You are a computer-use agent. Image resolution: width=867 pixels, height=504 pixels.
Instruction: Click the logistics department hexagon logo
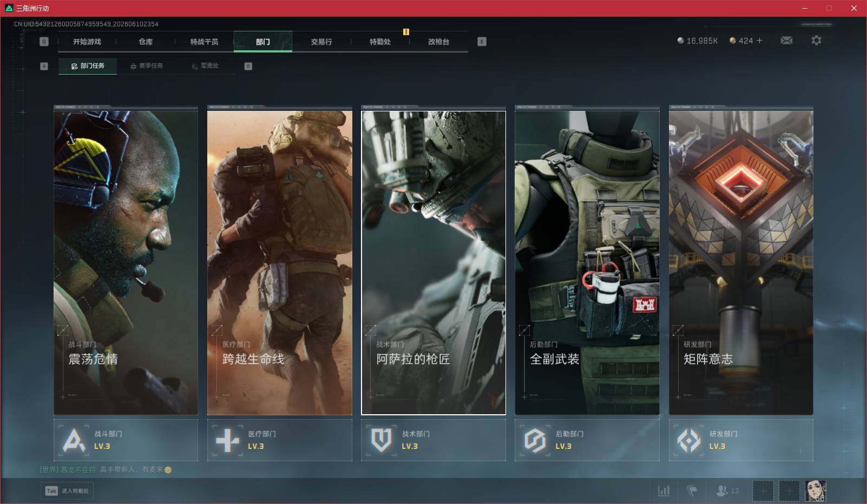tap(535, 440)
